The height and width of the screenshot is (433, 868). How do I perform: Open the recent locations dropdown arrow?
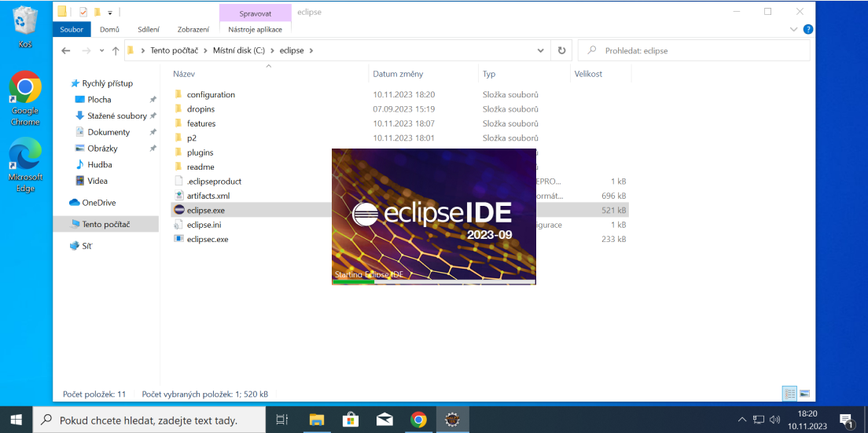point(101,50)
